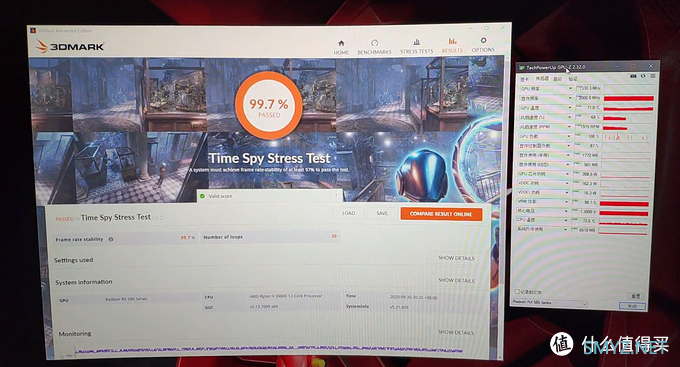Select the Sensors tab in GPU-Z
This screenshot has width=680, height=367.
[542, 79]
